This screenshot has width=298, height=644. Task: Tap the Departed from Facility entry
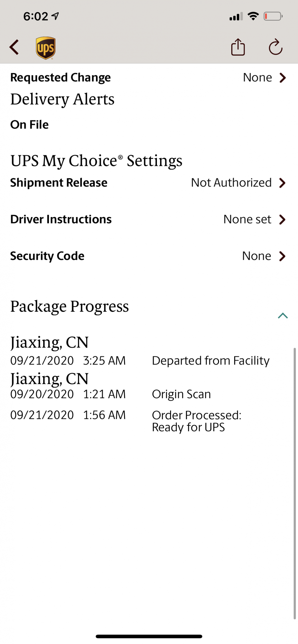211,361
